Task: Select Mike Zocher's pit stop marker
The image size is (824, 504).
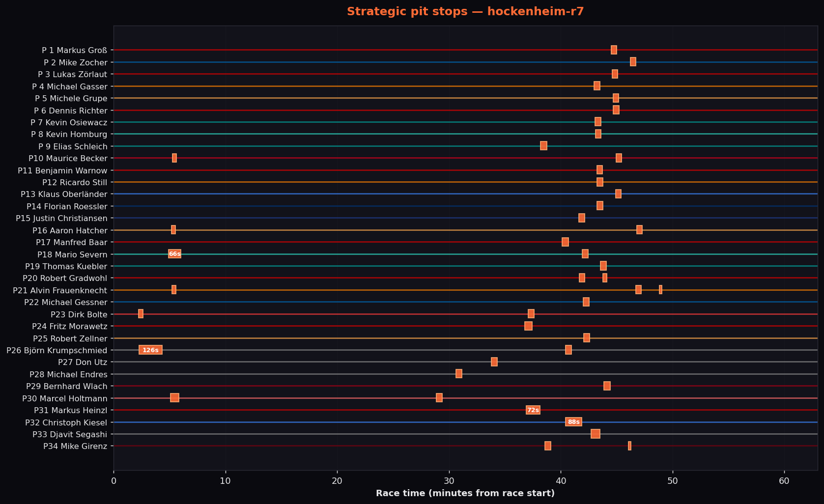Action: pos(633,62)
